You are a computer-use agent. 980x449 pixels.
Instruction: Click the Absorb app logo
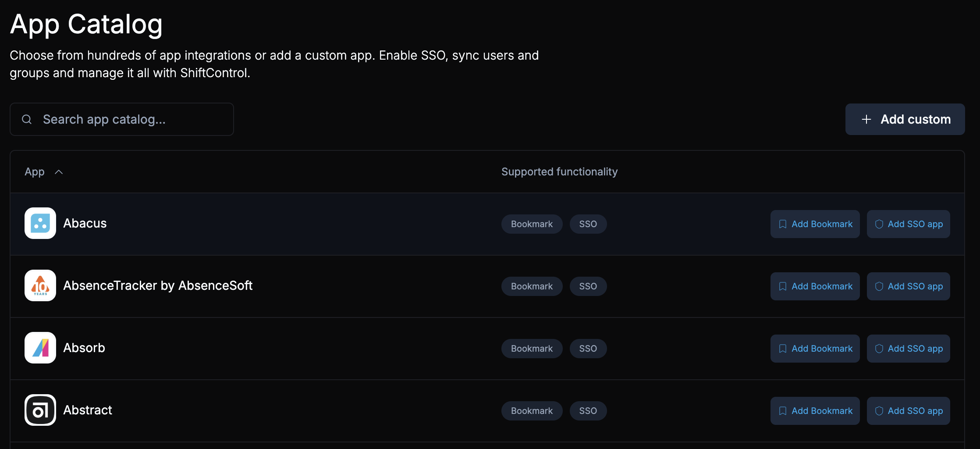[x=40, y=348]
